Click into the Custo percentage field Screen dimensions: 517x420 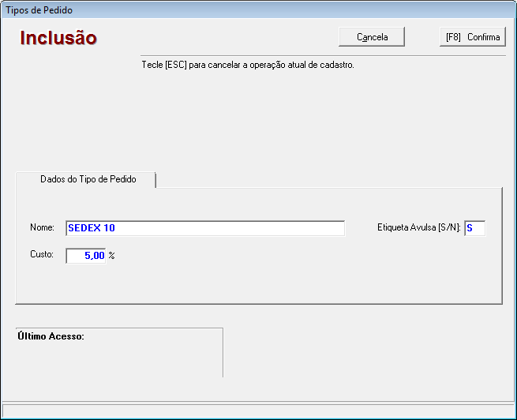point(85,255)
